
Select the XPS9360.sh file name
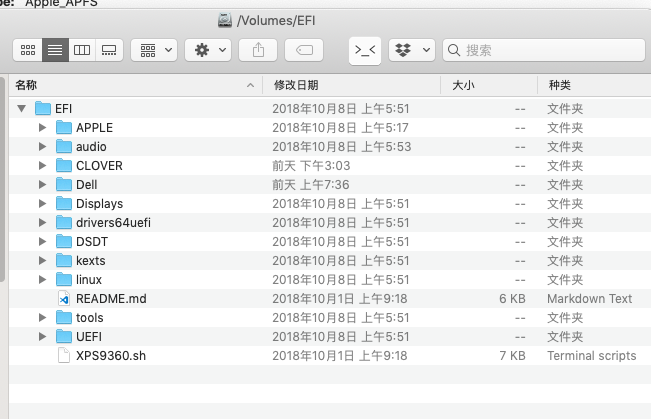tap(111, 356)
